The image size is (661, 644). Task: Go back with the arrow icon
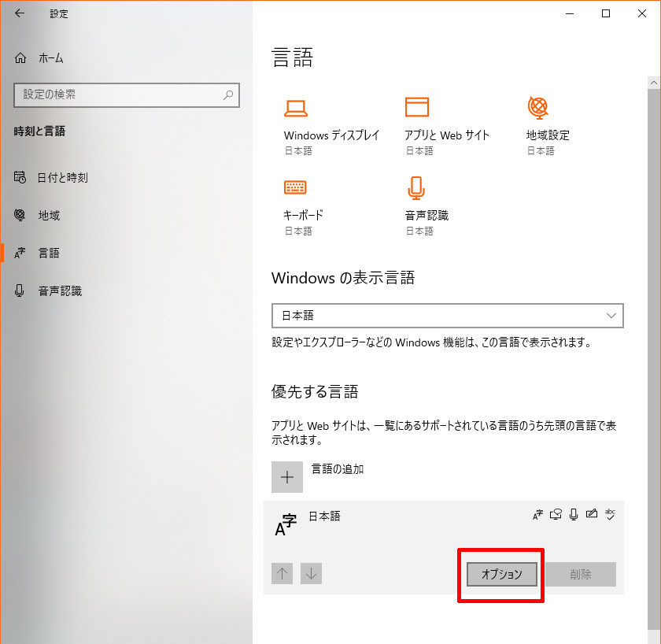coord(20,13)
